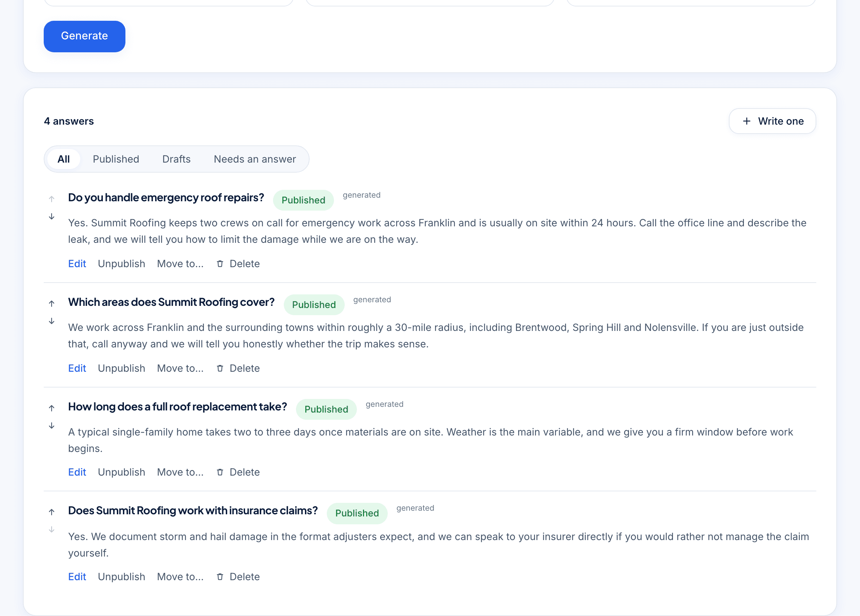This screenshot has height=616, width=860.
Task: Edit the emergency roof repairs answer
Action: (77, 264)
